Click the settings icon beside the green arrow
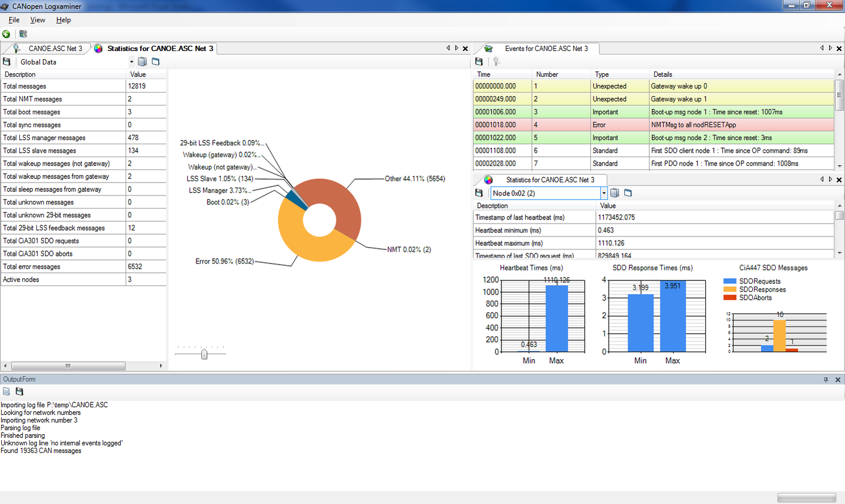The height and width of the screenshot is (504, 845). 23,34
